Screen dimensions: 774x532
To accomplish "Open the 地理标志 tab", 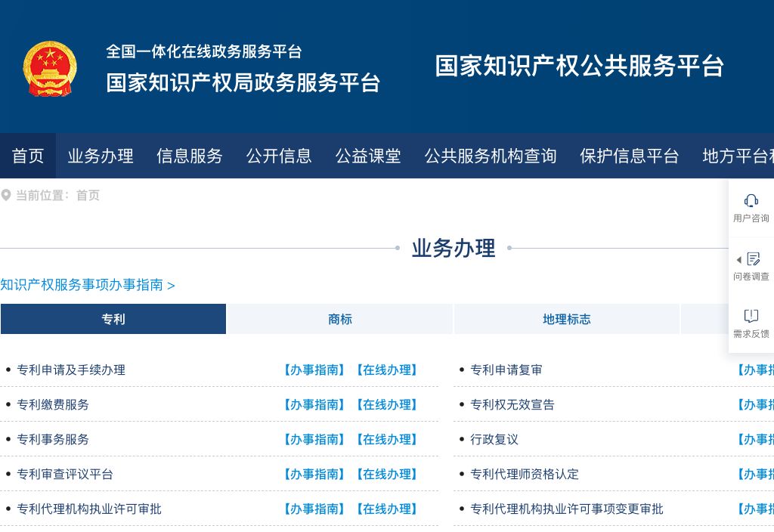I will (567, 319).
